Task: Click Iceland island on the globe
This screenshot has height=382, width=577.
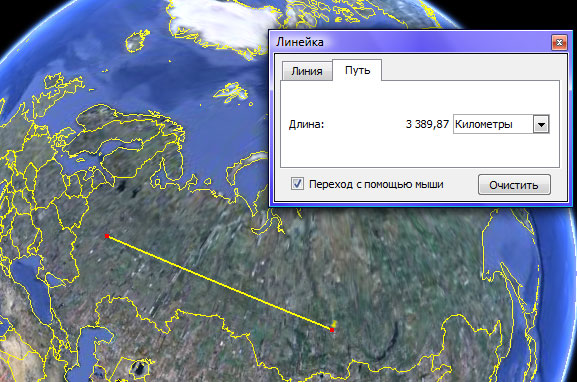Action: click(138, 40)
